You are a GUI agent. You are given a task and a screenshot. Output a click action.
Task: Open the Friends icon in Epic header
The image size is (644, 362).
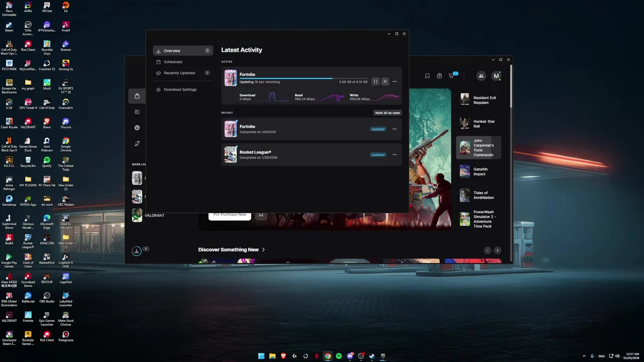pos(481,76)
